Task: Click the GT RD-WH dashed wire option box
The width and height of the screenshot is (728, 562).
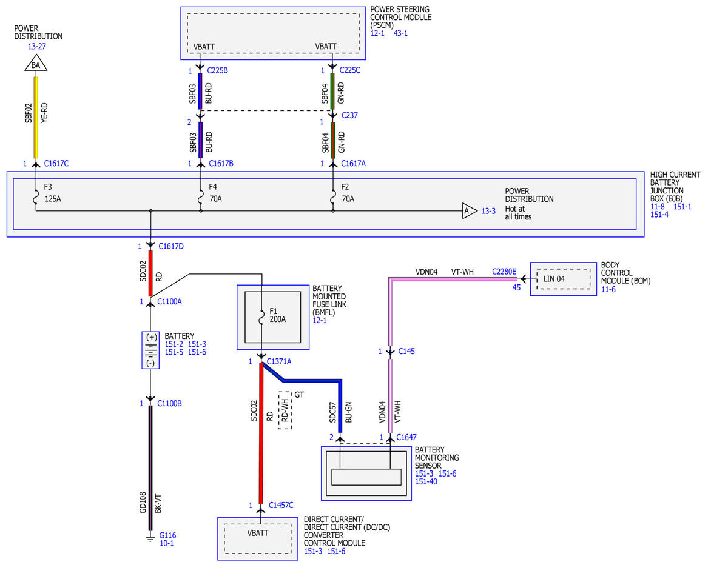Action: pos(285,410)
